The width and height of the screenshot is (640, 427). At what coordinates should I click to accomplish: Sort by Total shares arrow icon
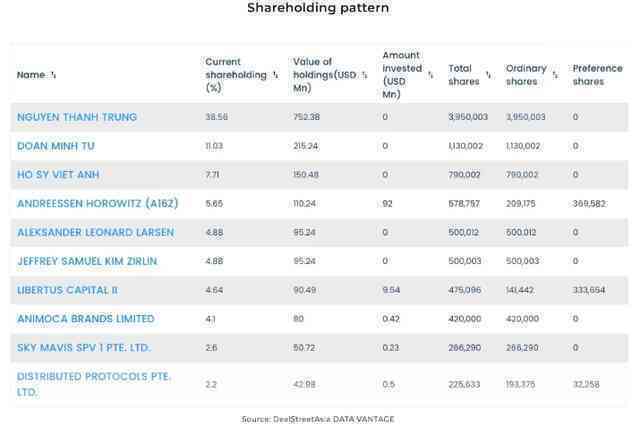point(488,75)
